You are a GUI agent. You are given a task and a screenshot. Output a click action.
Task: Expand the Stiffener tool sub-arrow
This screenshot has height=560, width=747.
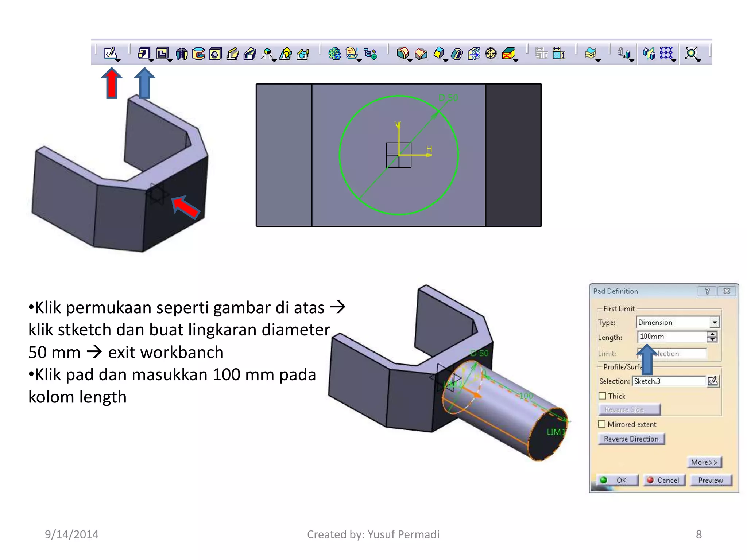[274, 61]
